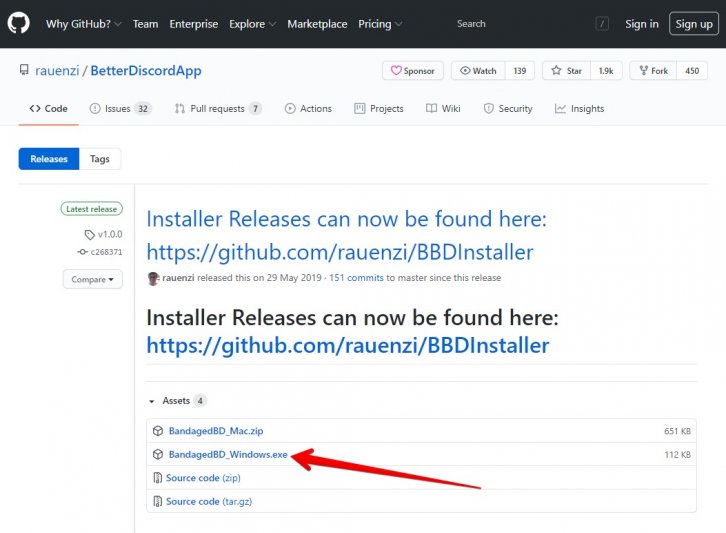The width and height of the screenshot is (726, 533).
Task: Click the package icon beside BandagedBD_Windows.exe
Action: [x=158, y=455]
